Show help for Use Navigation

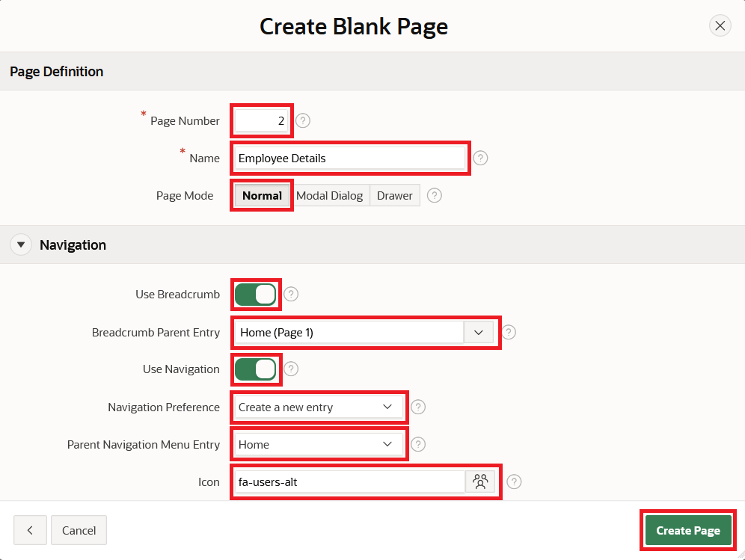click(291, 369)
